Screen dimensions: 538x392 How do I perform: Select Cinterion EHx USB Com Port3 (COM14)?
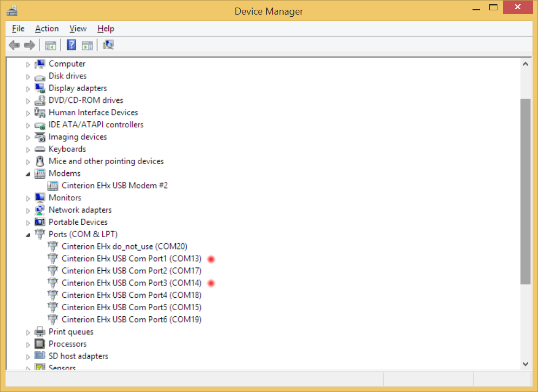(x=132, y=283)
